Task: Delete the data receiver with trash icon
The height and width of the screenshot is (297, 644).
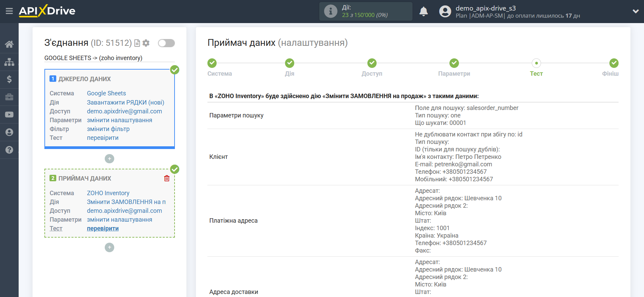Action: pyautogui.click(x=167, y=178)
